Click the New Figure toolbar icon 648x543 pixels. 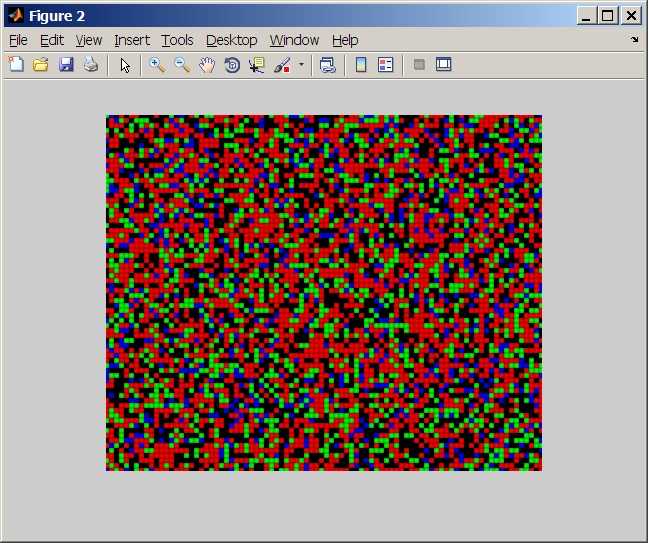pyautogui.click(x=16, y=65)
